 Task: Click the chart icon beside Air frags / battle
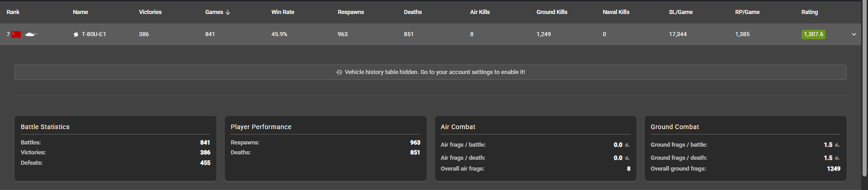627,145
